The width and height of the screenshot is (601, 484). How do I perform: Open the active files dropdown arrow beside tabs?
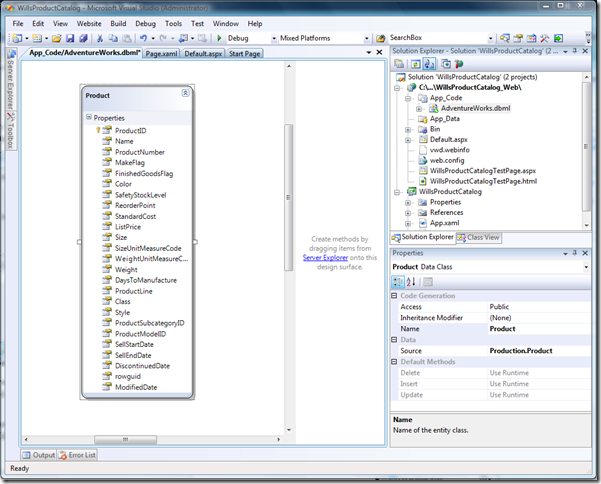(x=369, y=53)
